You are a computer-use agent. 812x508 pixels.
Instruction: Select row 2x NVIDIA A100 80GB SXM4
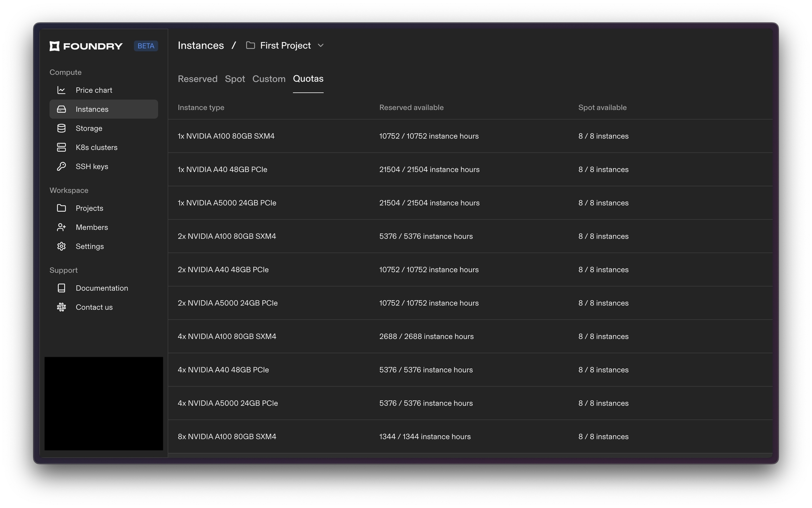pos(470,236)
